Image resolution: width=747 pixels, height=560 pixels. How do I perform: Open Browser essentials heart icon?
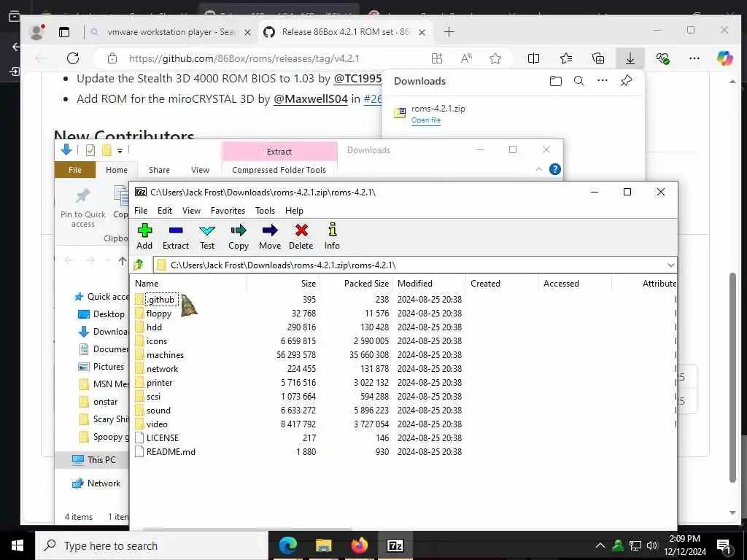(662, 58)
